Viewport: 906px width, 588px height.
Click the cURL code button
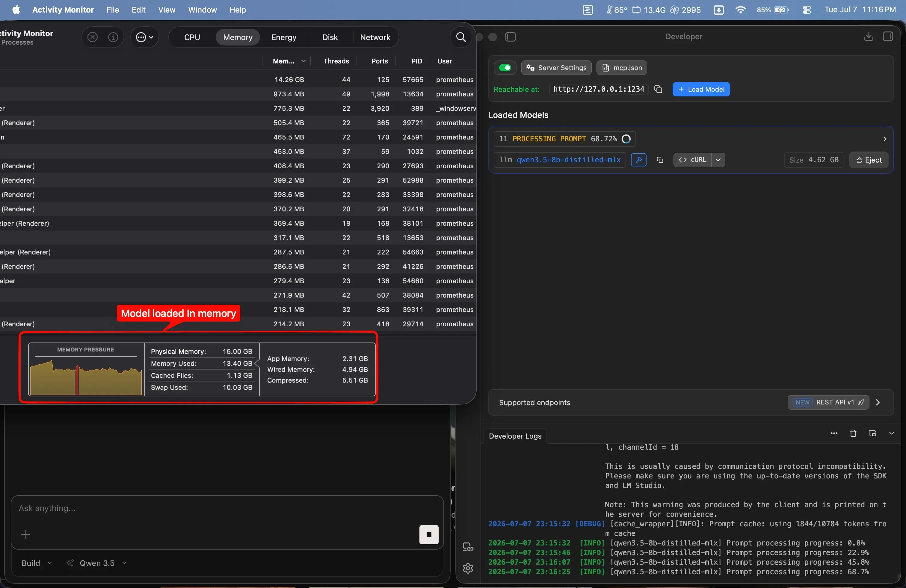click(692, 160)
